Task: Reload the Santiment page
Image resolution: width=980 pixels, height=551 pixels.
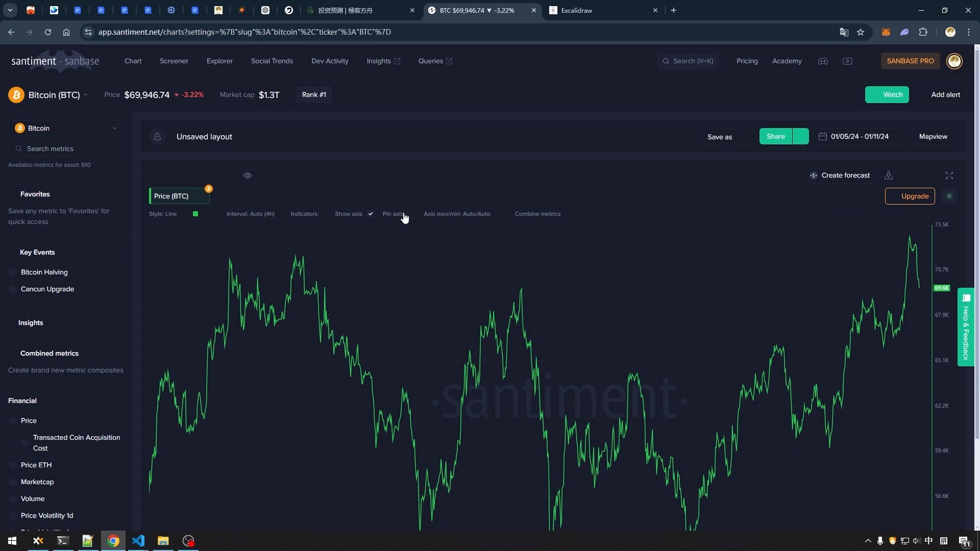Action: (48, 32)
